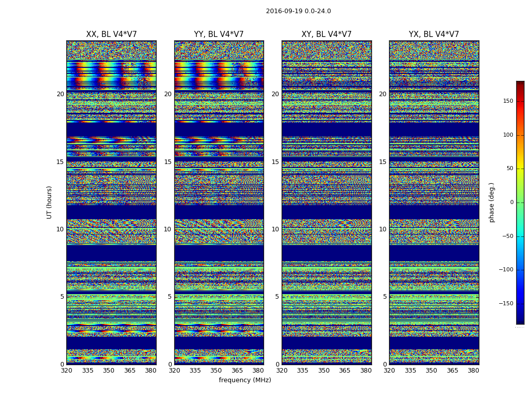532x405 pixels.
Task: Click the 2016-09-19 0.0-24.0 figure title
Action: 298,11
